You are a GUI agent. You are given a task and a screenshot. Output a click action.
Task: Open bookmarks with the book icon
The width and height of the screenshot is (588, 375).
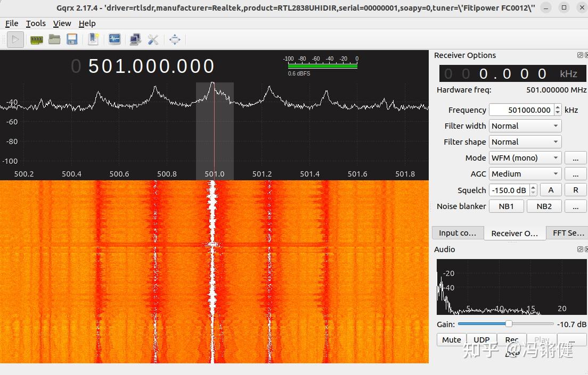click(93, 39)
